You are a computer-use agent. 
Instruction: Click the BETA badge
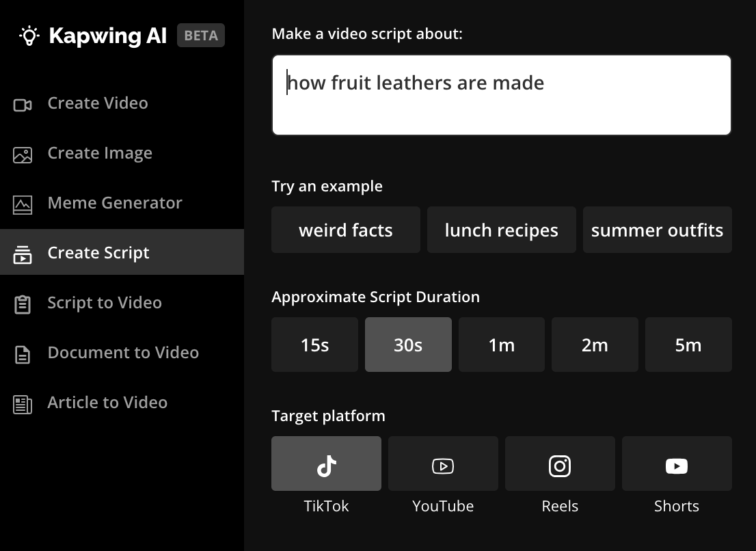tap(201, 35)
